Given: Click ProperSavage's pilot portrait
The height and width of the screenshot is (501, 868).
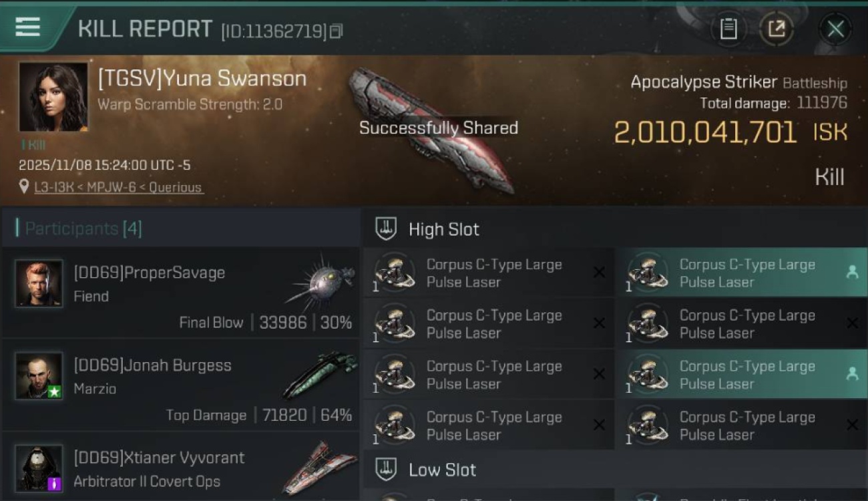Looking at the screenshot, I should click(39, 284).
